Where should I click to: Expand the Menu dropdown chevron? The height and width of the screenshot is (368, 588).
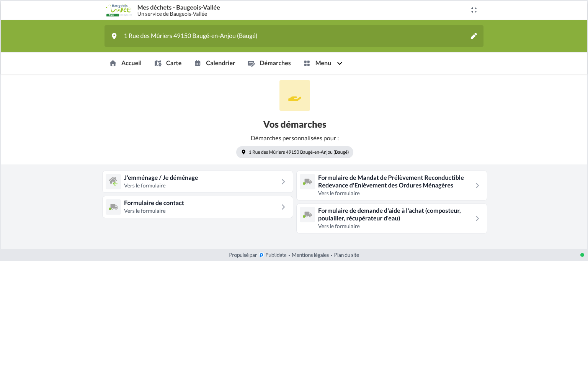340,64
